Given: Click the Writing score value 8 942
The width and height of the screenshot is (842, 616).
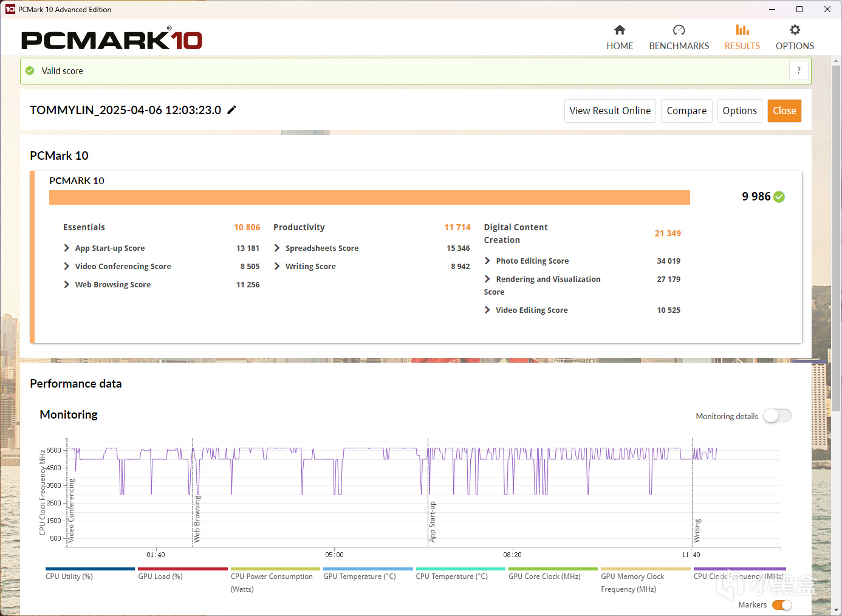Looking at the screenshot, I should coord(460,267).
